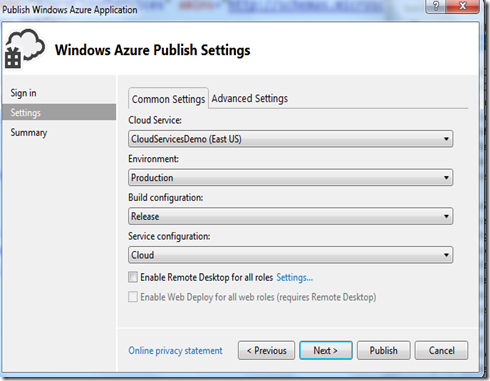Enable Remote Desktop for all roles checkbox

coord(133,277)
